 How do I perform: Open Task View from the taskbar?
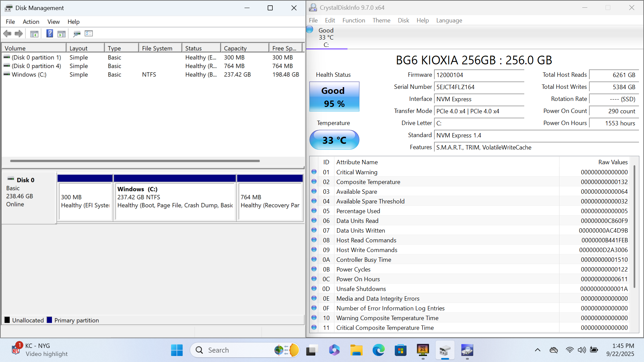[311, 350]
